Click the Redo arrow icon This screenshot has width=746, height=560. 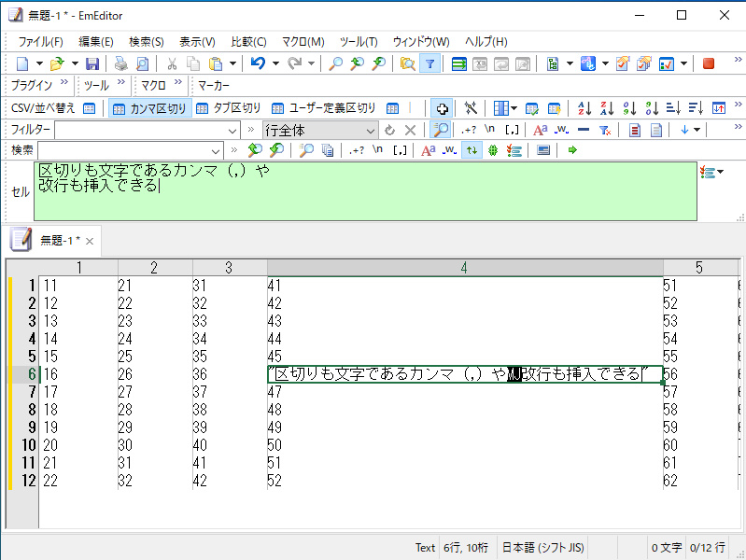pyautogui.click(x=295, y=63)
